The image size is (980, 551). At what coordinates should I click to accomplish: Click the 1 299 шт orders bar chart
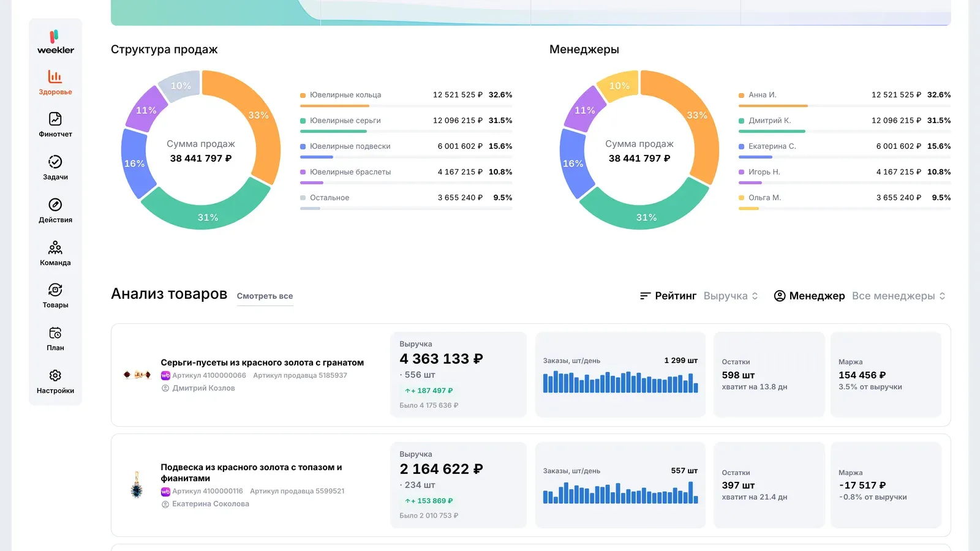pos(620,381)
